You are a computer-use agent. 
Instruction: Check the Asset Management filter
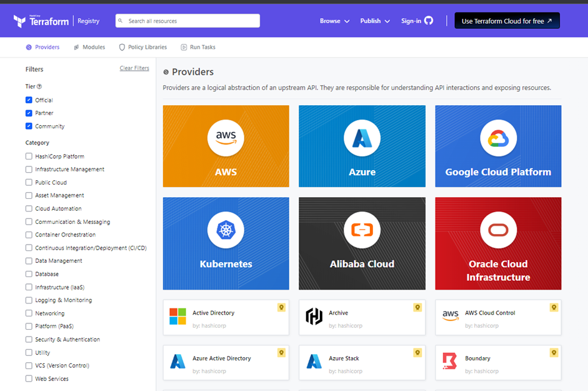29,195
